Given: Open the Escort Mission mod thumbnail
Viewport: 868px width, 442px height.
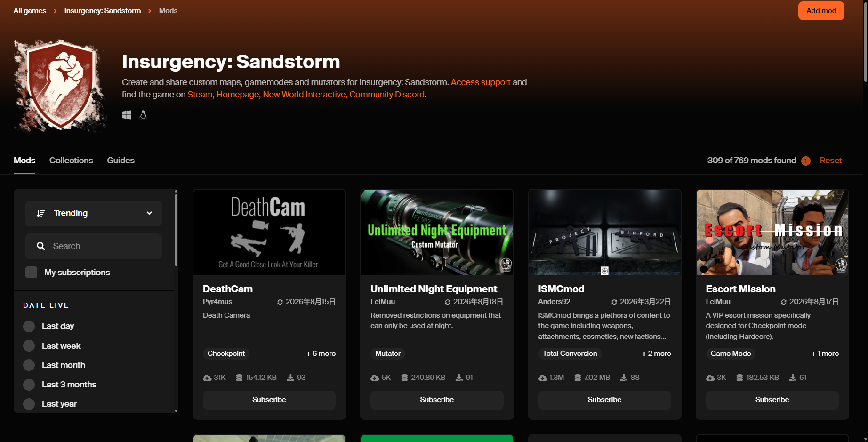Looking at the screenshot, I should click(772, 232).
